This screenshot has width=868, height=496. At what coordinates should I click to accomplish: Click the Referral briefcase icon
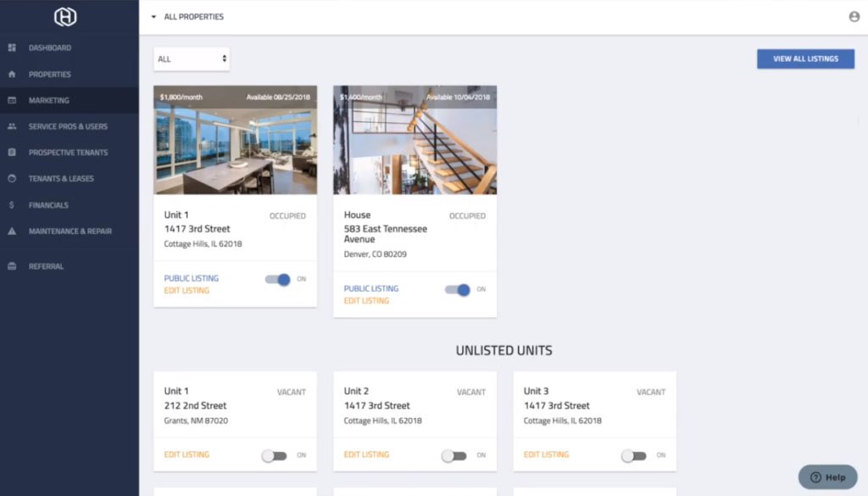point(12,266)
